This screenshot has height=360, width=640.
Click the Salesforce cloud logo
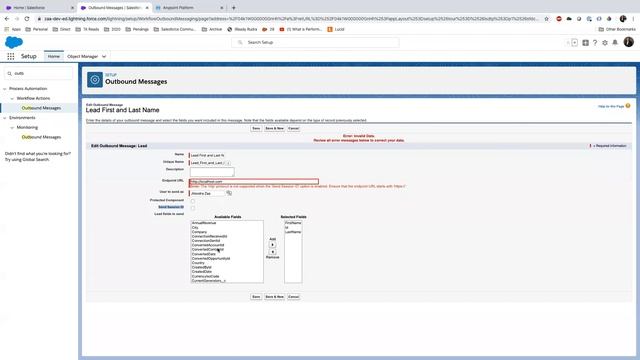[14, 42]
